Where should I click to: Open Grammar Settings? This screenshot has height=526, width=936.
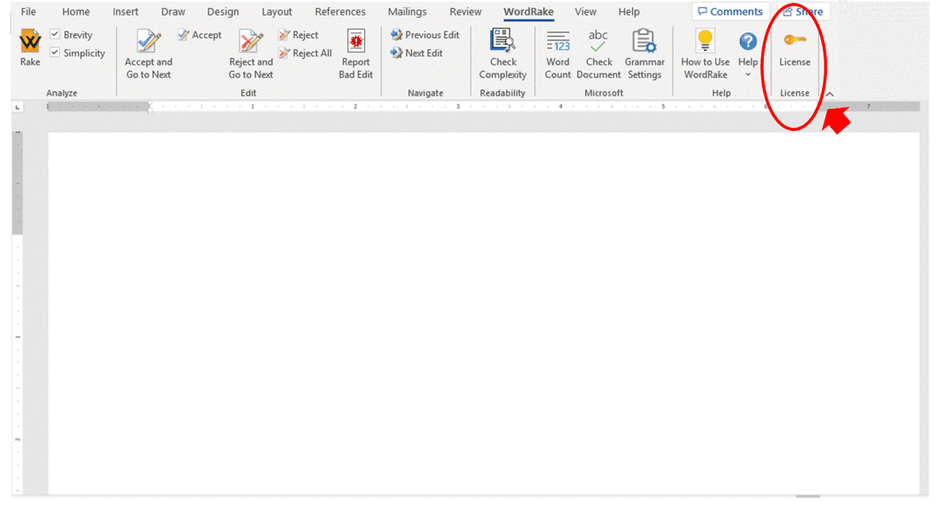(x=645, y=54)
